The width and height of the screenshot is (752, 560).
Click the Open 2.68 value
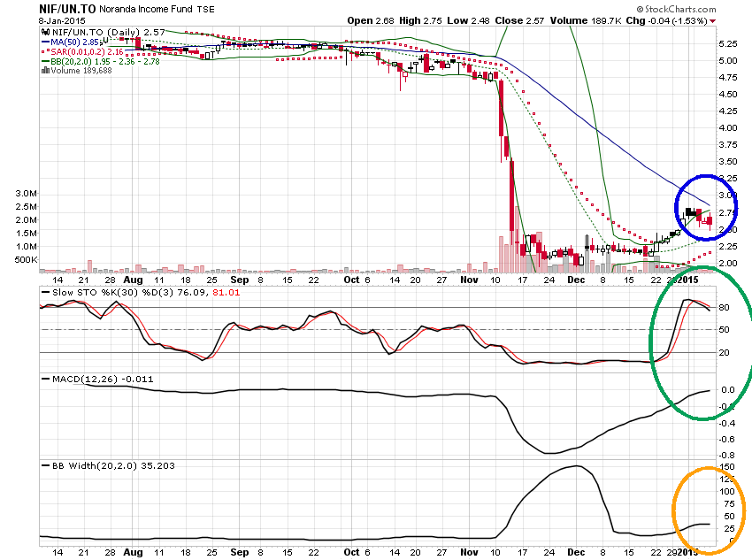pos(370,20)
